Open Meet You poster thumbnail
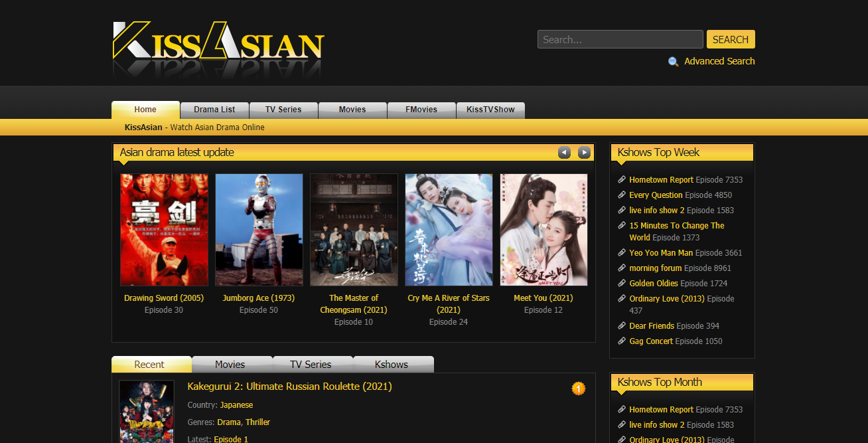 (x=543, y=230)
